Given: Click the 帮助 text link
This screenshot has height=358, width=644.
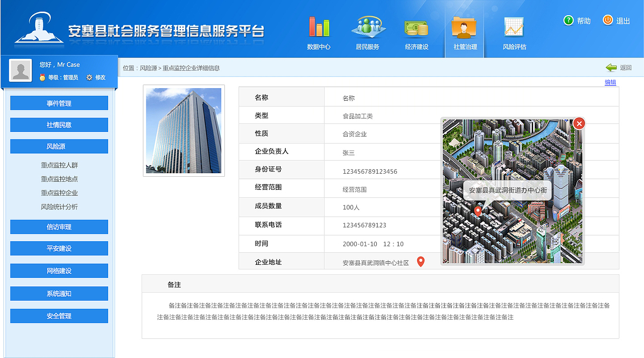Looking at the screenshot, I should pyautogui.click(x=584, y=21).
